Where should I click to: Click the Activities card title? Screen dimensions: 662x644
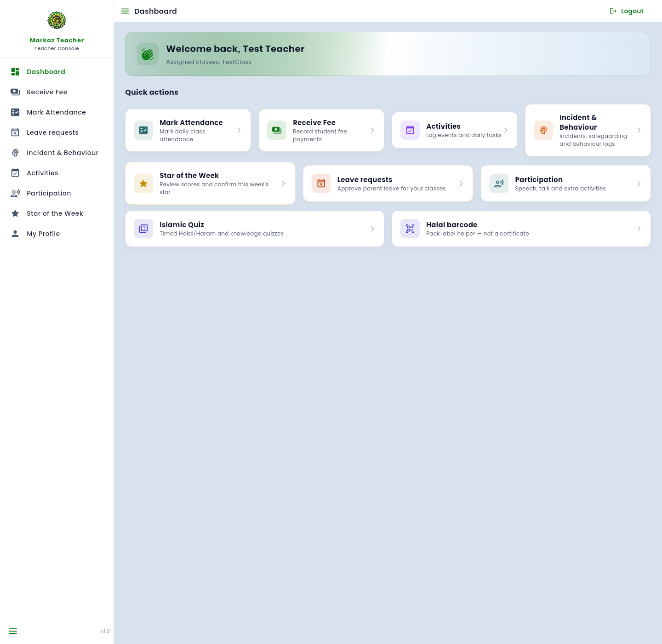click(443, 126)
